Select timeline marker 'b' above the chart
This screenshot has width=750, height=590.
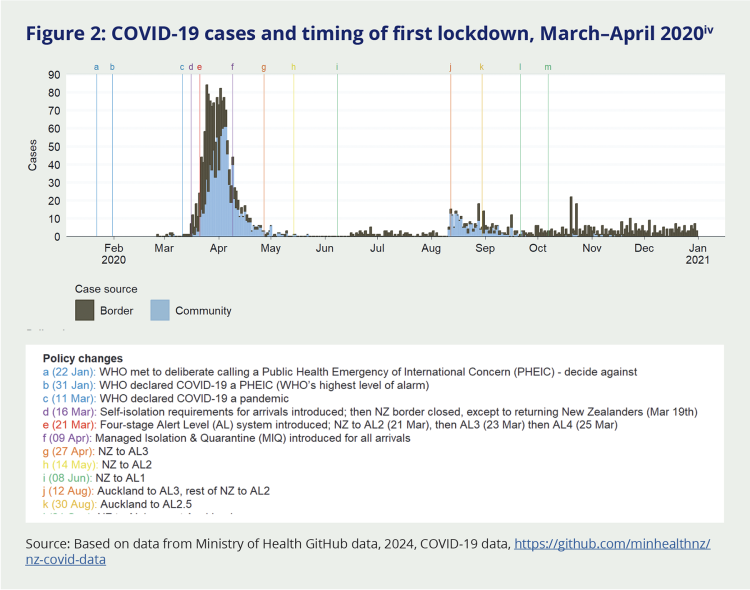point(112,67)
